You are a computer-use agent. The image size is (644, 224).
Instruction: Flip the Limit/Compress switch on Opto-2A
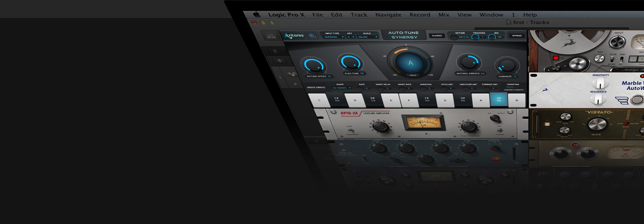tap(351, 131)
